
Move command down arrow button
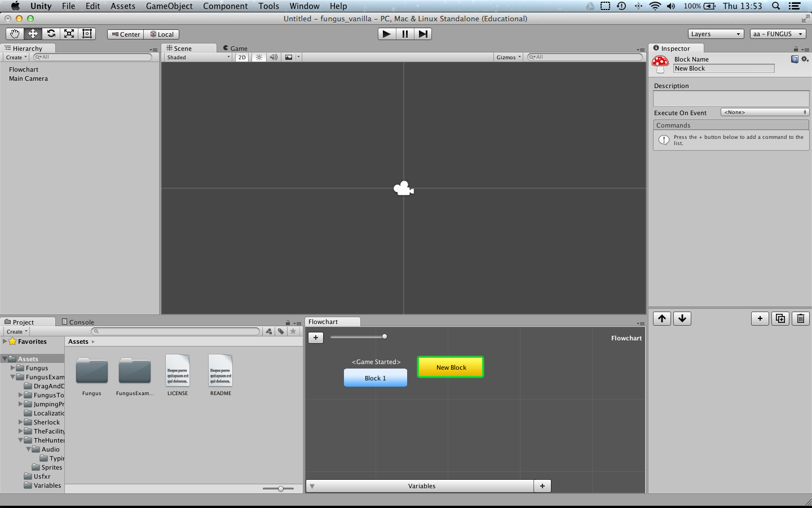pyautogui.click(x=682, y=318)
